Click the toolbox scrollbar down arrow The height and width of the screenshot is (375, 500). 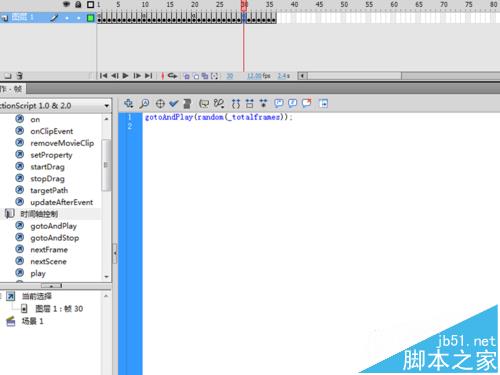click(x=106, y=277)
